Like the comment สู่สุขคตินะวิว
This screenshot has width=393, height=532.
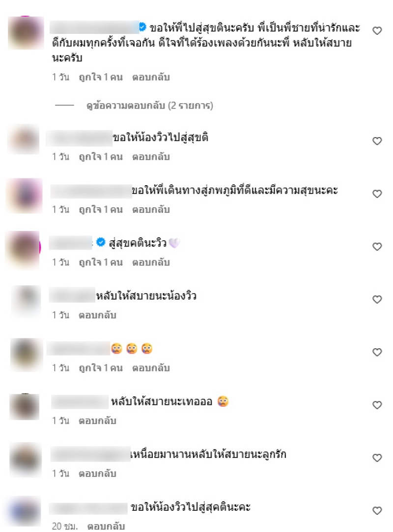pyautogui.click(x=377, y=247)
